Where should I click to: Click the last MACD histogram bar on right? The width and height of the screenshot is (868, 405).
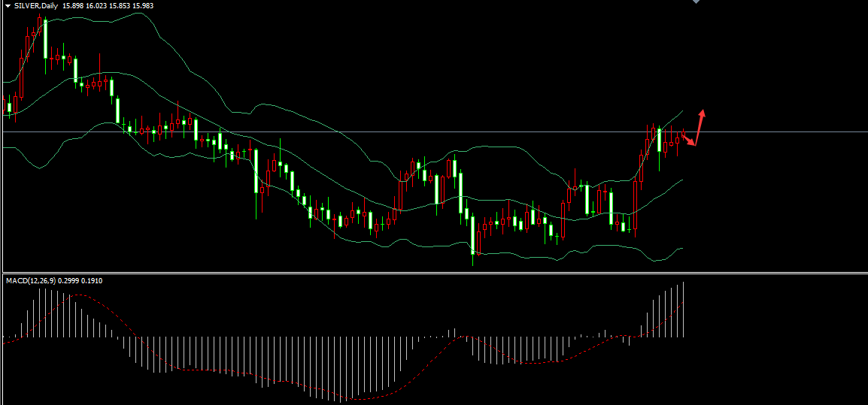coord(684,310)
